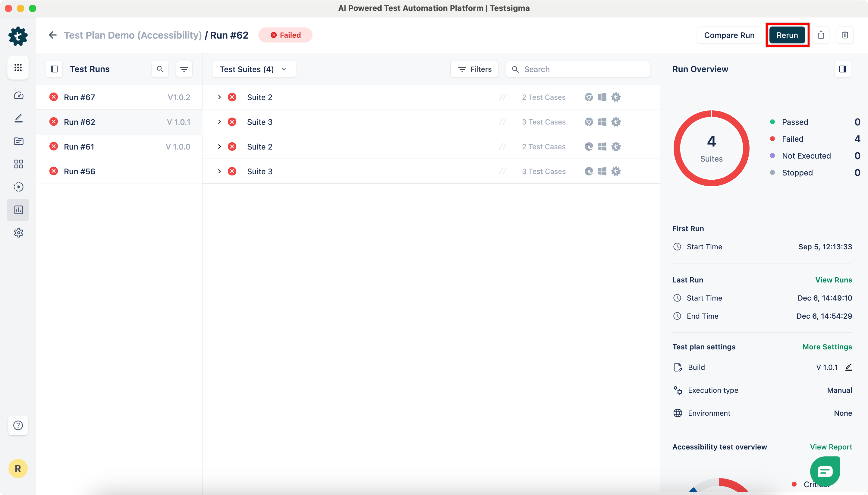Collapse the Test Runs side panel

(54, 69)
